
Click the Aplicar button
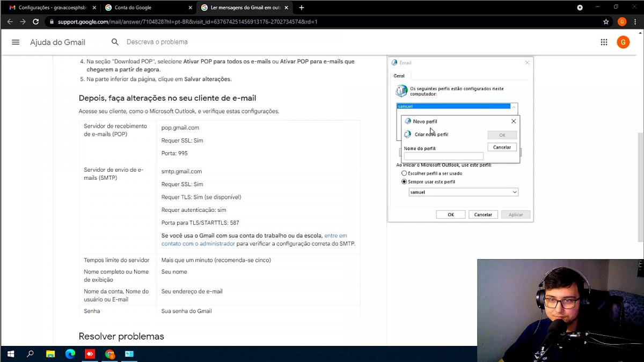pyautogui.click(x=516, y=215)
